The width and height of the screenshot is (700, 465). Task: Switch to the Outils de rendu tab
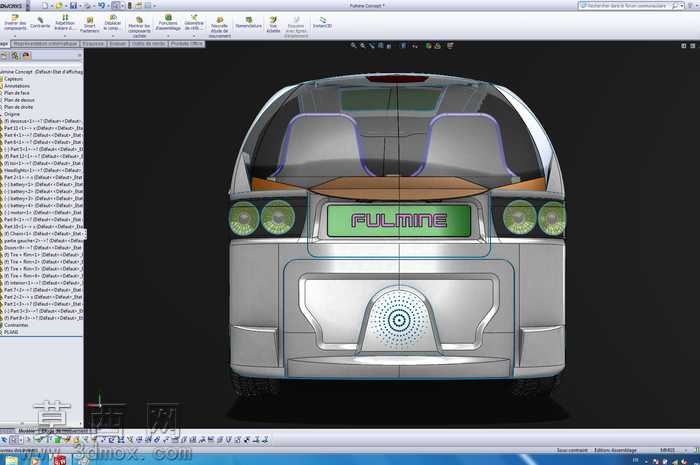click(149, 44)
